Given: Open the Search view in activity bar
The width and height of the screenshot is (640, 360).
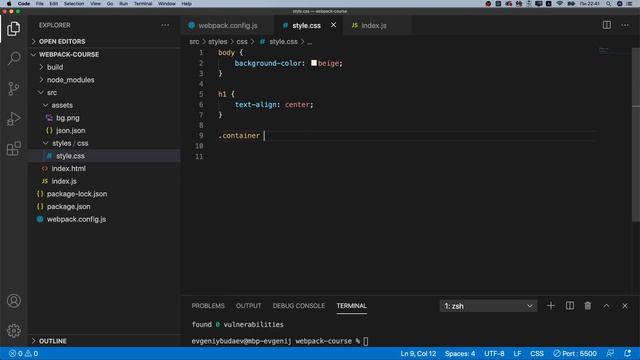Looking at the screenshot, I should point(13,58).
